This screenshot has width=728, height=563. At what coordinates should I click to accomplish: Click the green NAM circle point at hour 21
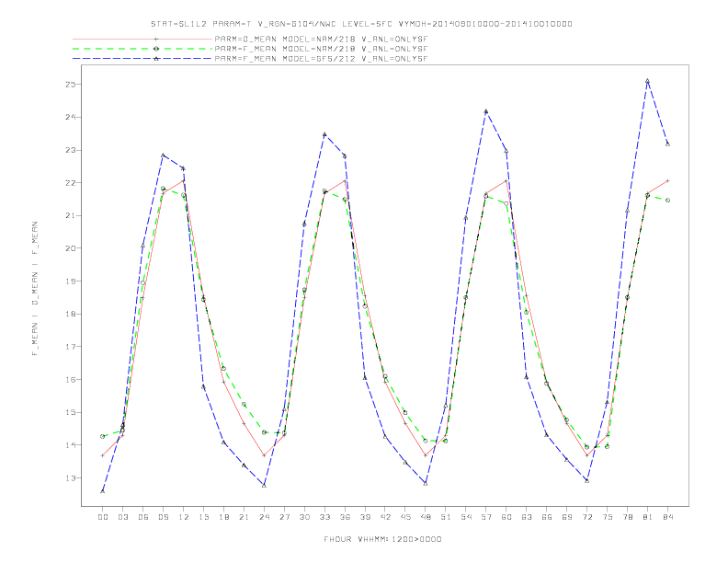click(244, 404)
